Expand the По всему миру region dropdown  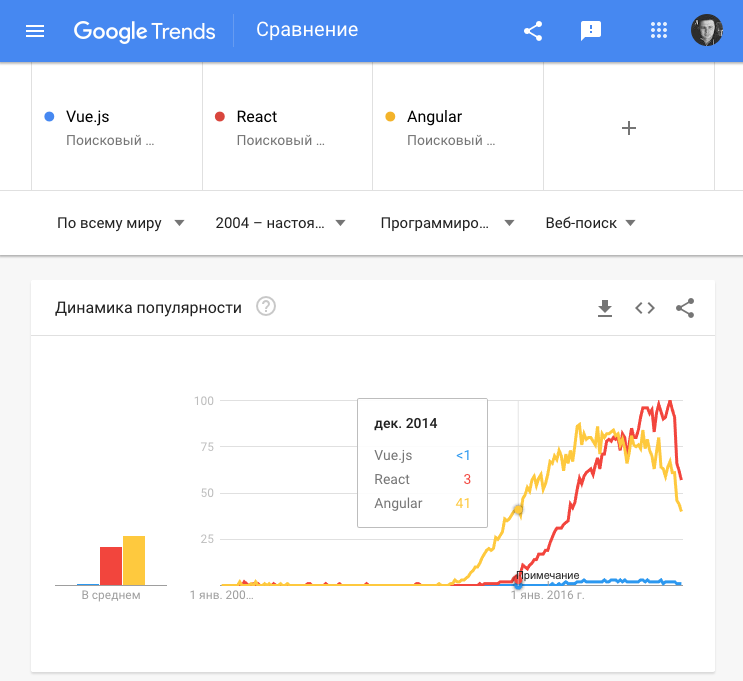[x=121, y=223]
